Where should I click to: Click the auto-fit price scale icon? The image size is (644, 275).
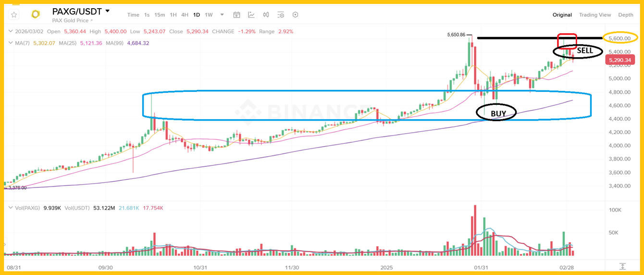(x=622, y=266)
